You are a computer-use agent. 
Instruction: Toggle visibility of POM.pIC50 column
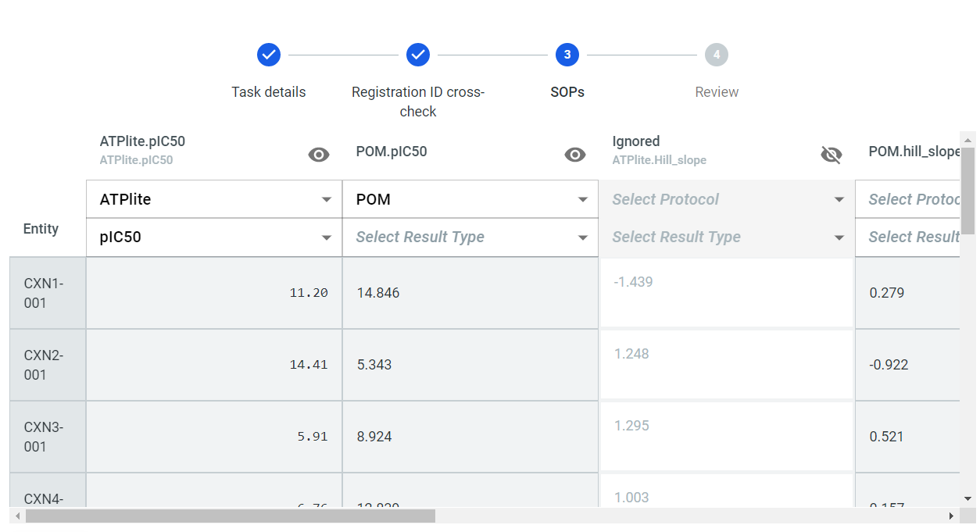pos(575,155)
